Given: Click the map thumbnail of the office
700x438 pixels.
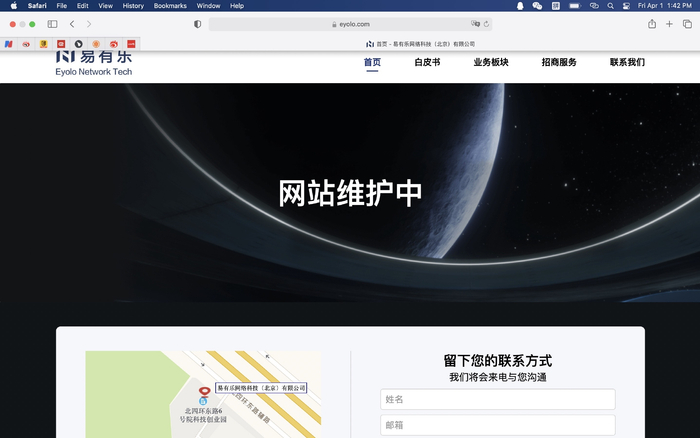Looking at the screenshot, I should click(x=203, y=394).
